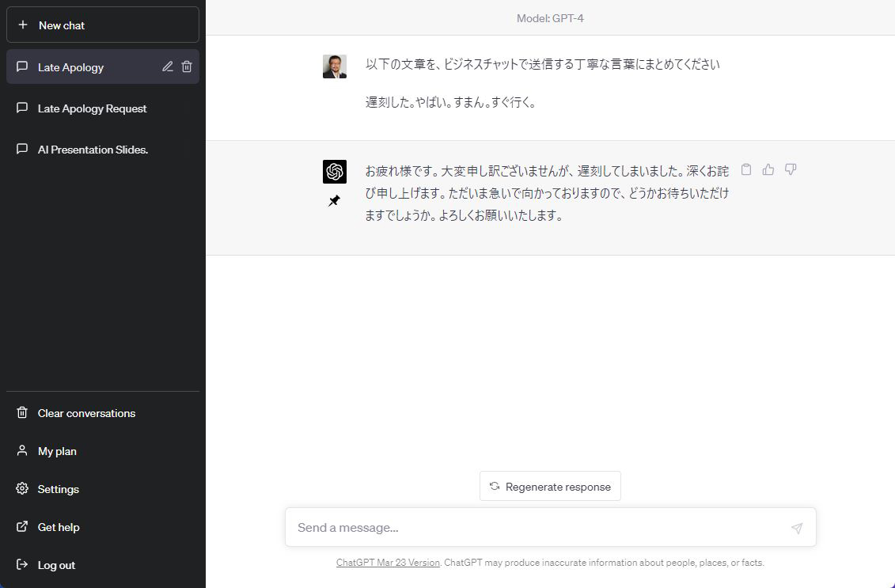Open My plan
Viewport: 895px width, 588px height.
tap(57, 451)
